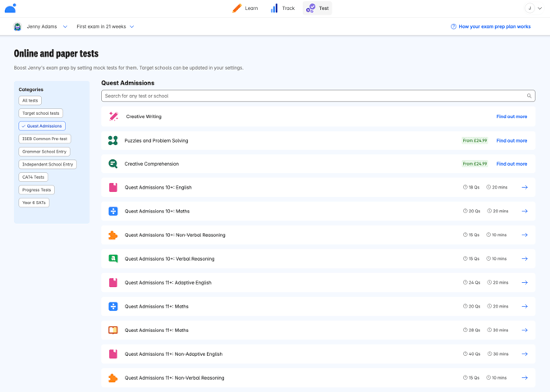Switch to the Learn tab
The image size is (550, 392).
click(x=245, y=8)
